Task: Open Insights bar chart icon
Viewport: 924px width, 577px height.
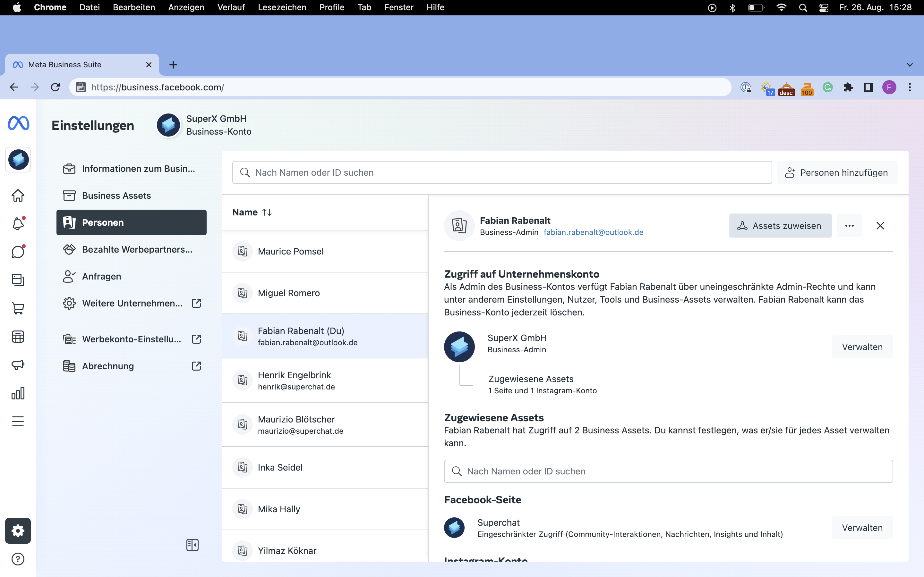Action: pyautogui.click(x=18, y=393)
